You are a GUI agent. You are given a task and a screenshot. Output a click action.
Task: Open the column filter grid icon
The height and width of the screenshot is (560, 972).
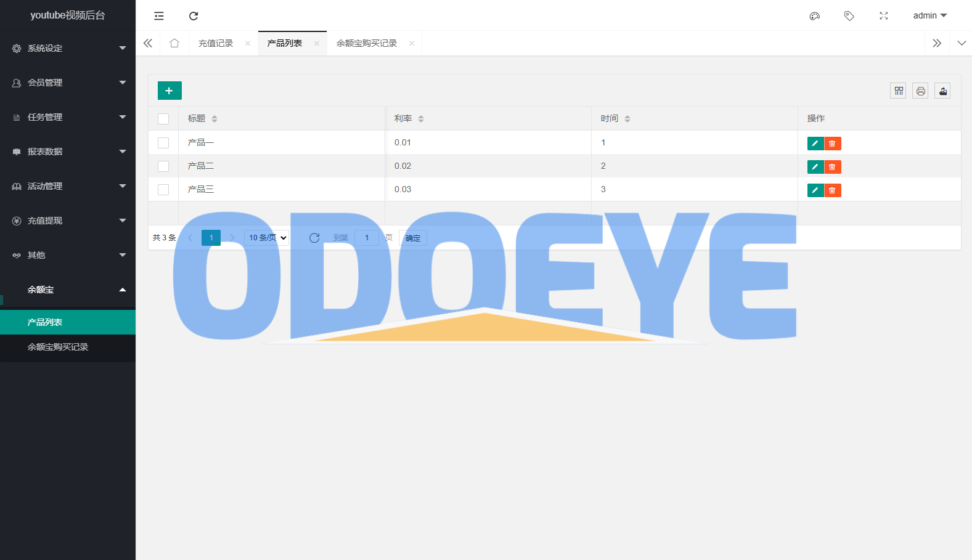coord(899,91)
